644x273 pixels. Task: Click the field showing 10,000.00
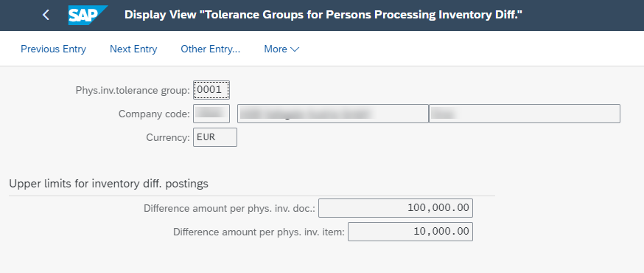tap(410, 232)
